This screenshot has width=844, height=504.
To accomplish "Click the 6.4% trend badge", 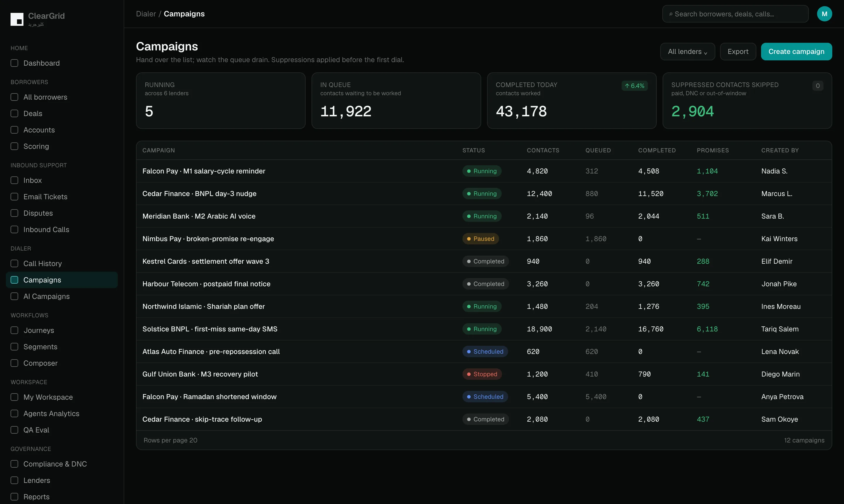I will [634, 86].
